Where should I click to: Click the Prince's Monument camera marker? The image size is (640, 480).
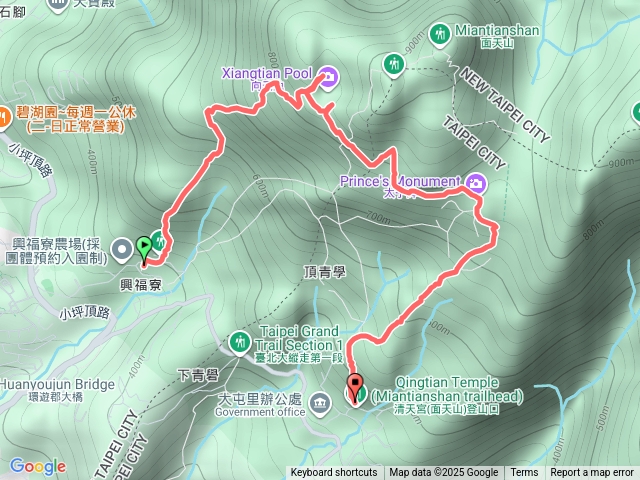pos(476,183)
